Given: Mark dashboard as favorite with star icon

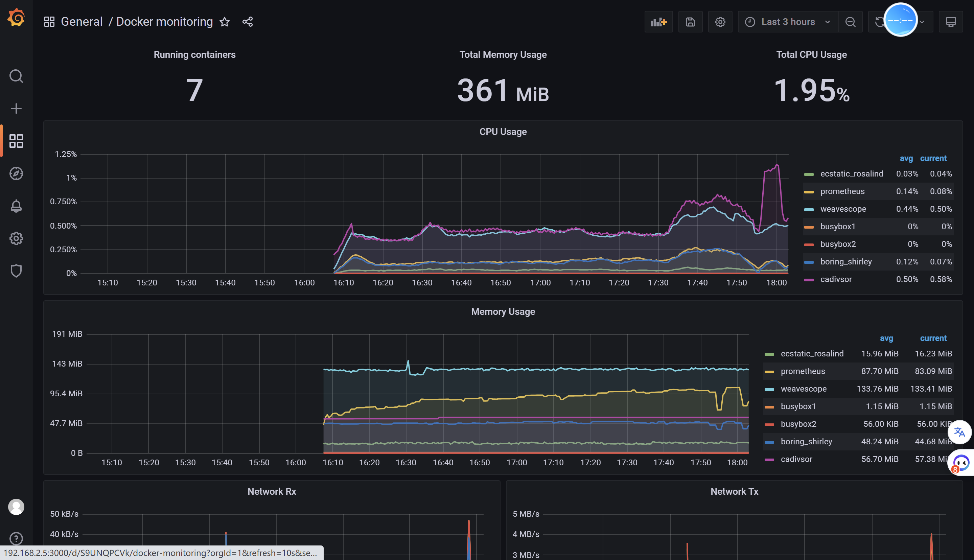Looking at the screenshot, I should (225, 22).
